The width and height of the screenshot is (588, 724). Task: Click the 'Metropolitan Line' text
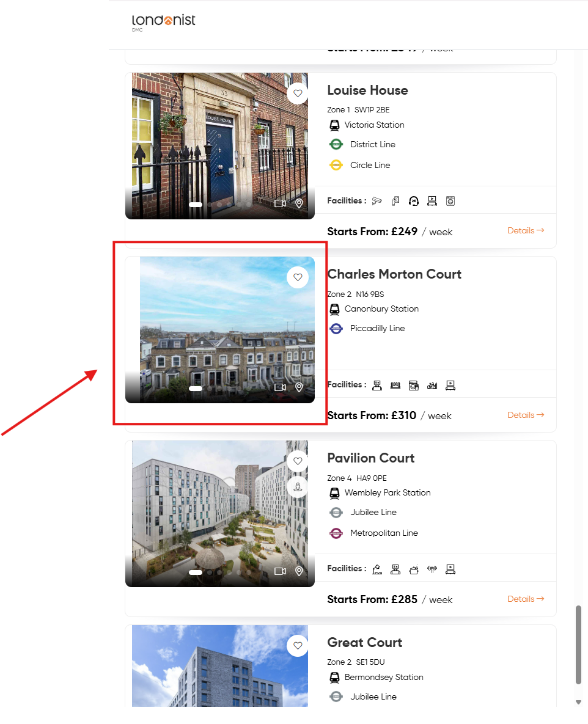coord(384,533)
